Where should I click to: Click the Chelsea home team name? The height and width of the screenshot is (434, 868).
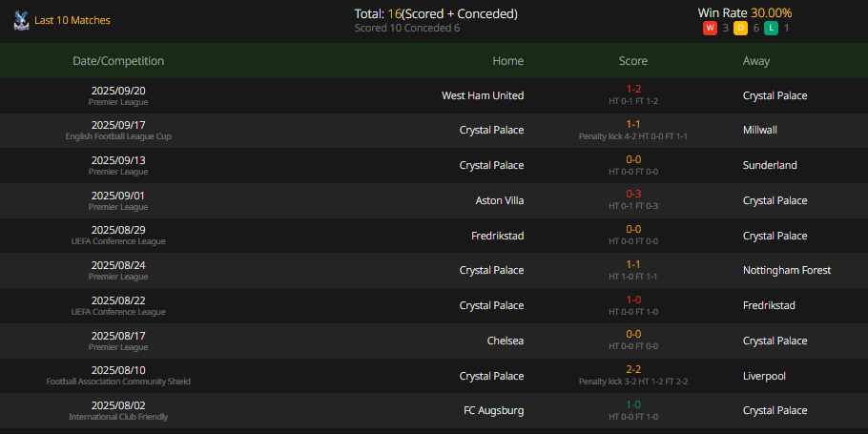(505, 341)
